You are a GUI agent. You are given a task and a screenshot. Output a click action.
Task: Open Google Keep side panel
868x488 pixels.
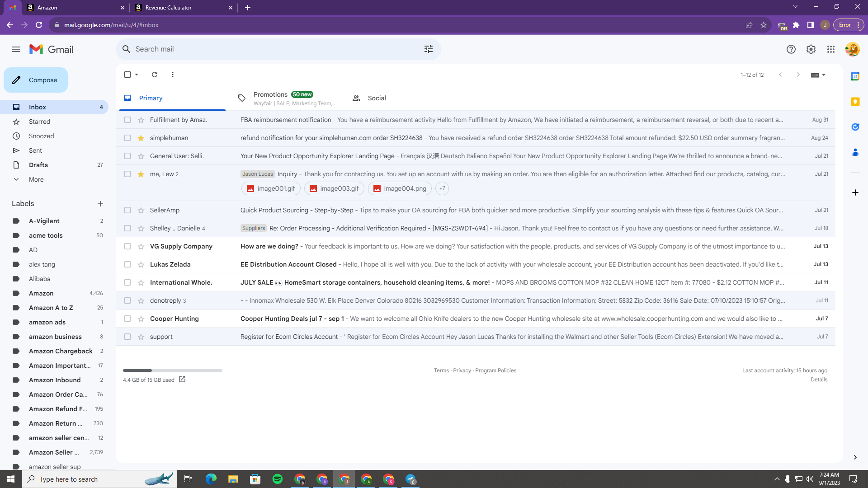[855, 102]
